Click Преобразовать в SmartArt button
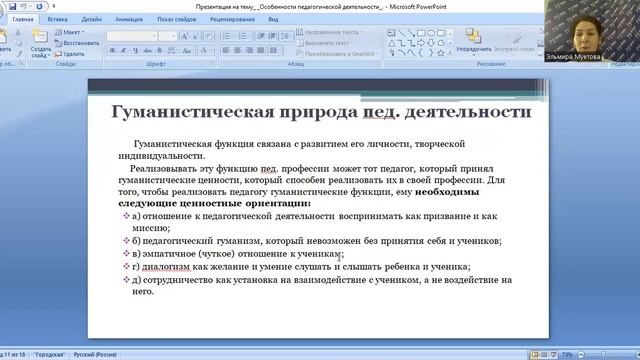 337,53
